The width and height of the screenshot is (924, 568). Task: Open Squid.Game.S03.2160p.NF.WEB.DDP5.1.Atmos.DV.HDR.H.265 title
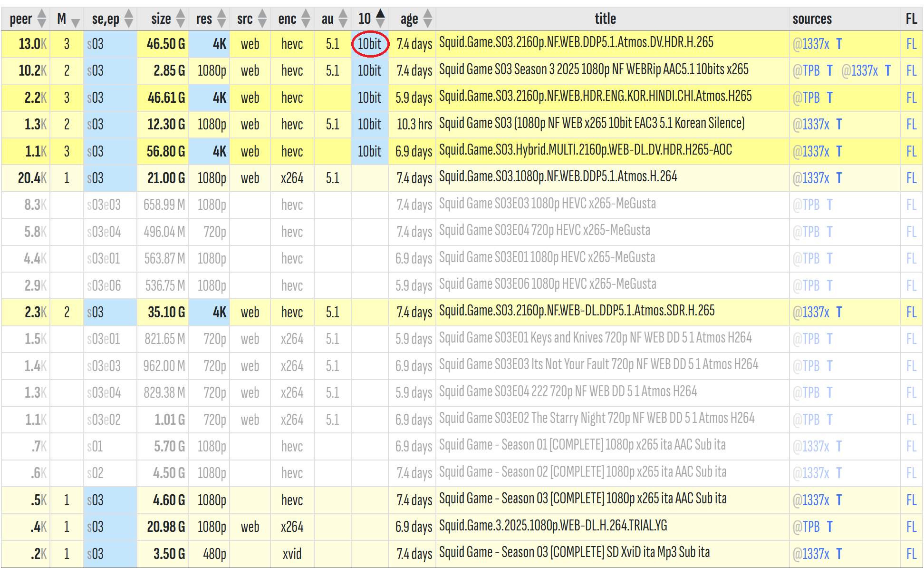[576, 42]
